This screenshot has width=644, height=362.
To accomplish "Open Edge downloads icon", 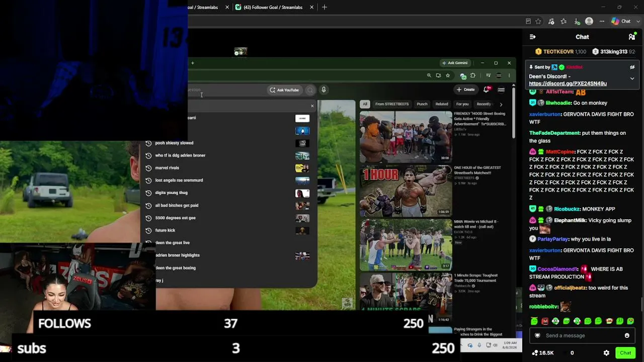I will (577, 21).
